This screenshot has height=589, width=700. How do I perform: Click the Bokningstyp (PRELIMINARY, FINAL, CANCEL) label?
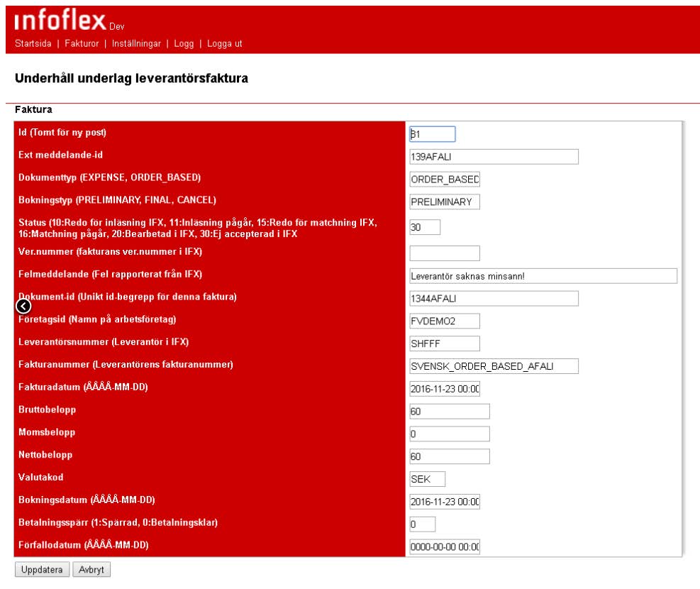point(117,200)
